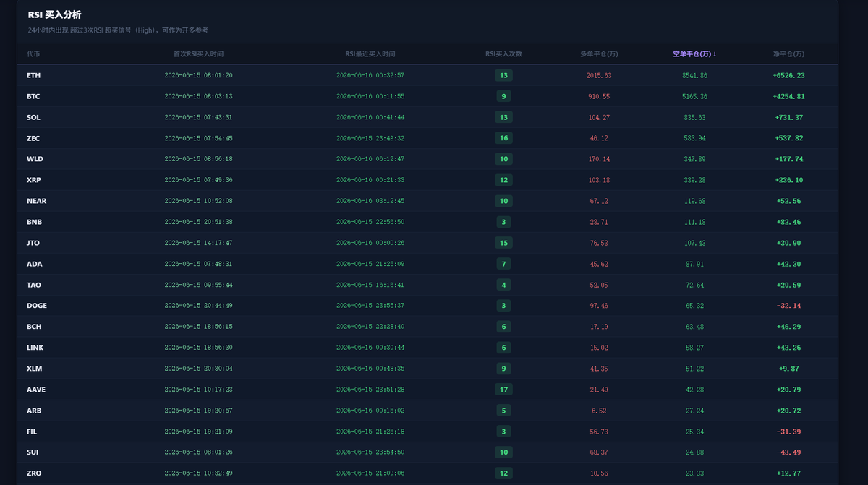Click the RSI最近买入时间 column header

point(370,54)
